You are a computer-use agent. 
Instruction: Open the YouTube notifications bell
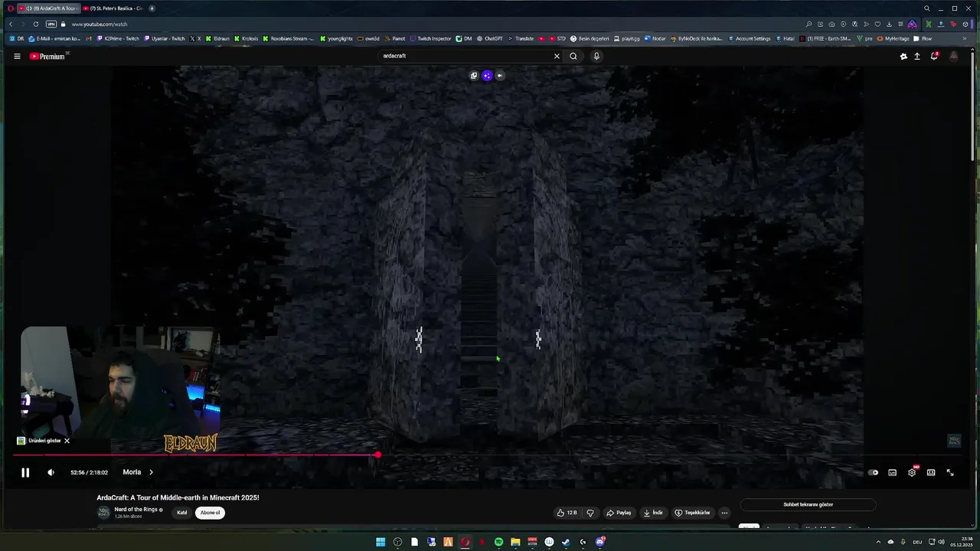tap(934, 56)
